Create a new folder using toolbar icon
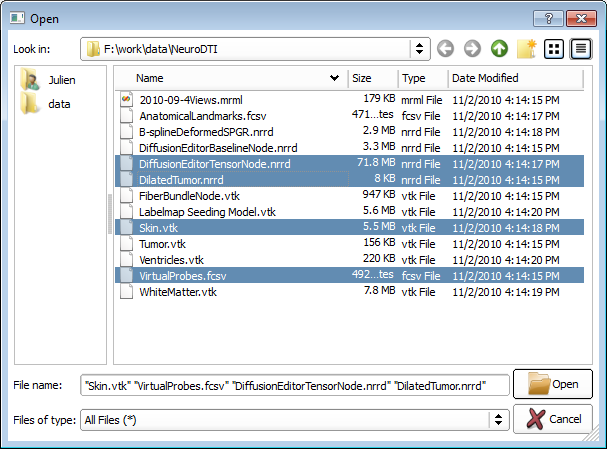 coord(526,49)
